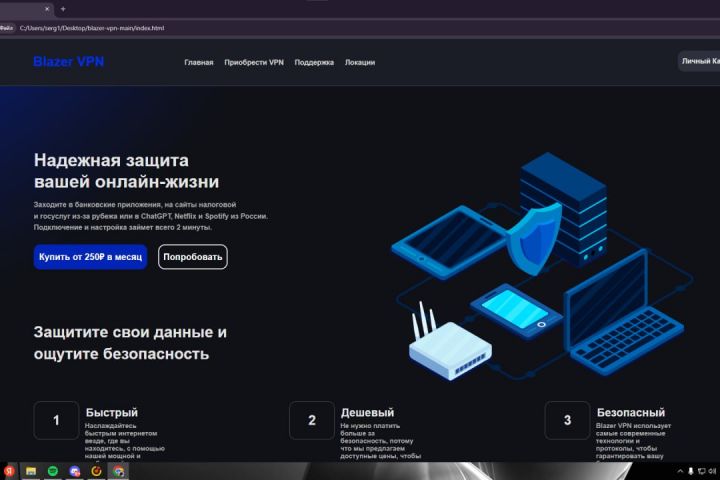Viewport: 720px width, 480px height.
Task: Click the Blazer VPN logo
Action: click(x=69, y=62)
